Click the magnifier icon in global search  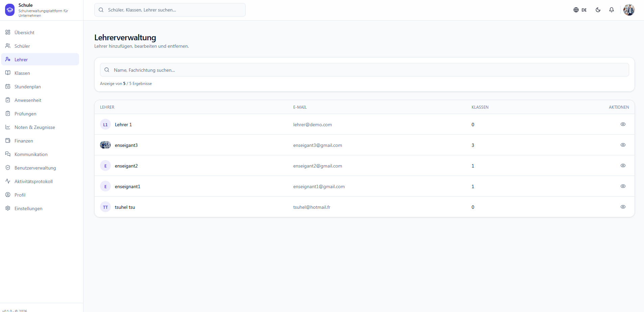click(101, 10)
